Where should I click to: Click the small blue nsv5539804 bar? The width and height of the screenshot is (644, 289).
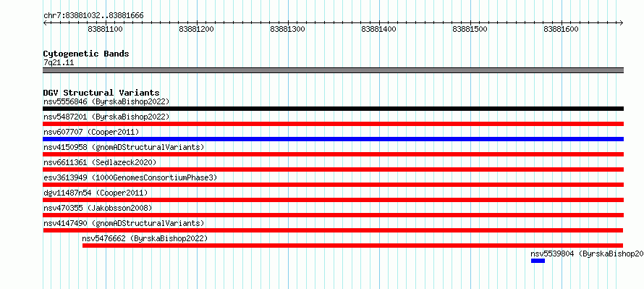(538, 261)
